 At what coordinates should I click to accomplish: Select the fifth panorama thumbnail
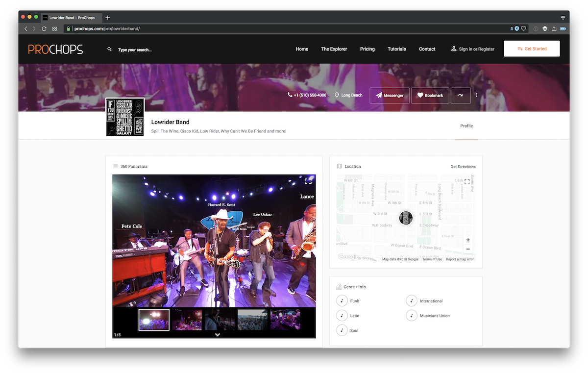click(285, 320)
